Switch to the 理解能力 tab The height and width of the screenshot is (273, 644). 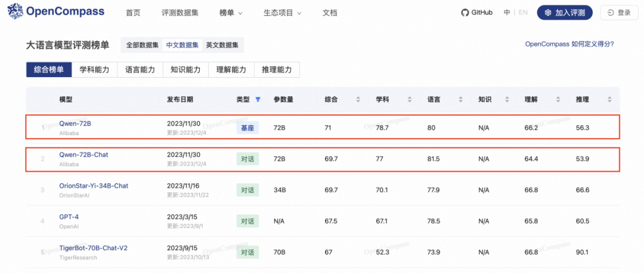231,69
